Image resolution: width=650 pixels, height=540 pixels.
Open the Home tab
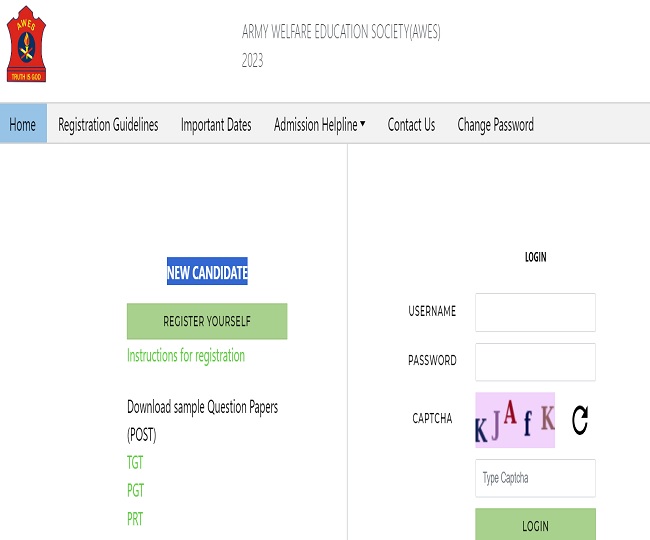pos(23,125)
